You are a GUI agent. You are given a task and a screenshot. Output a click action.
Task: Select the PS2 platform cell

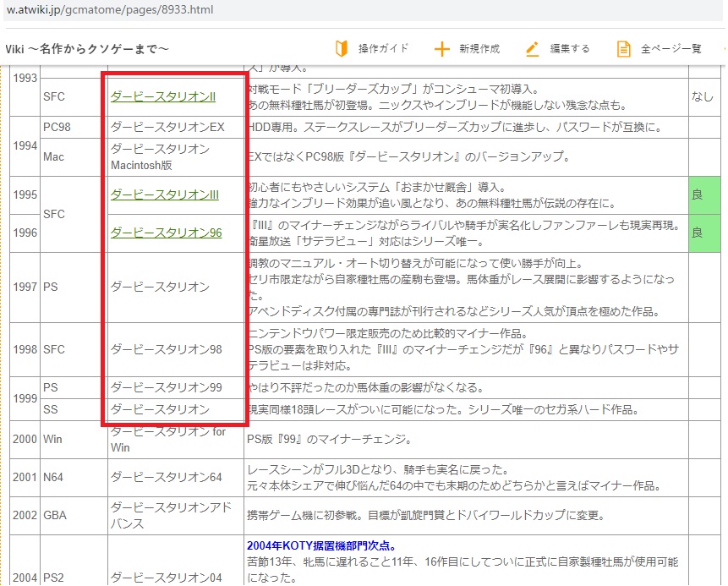(74, 561)
